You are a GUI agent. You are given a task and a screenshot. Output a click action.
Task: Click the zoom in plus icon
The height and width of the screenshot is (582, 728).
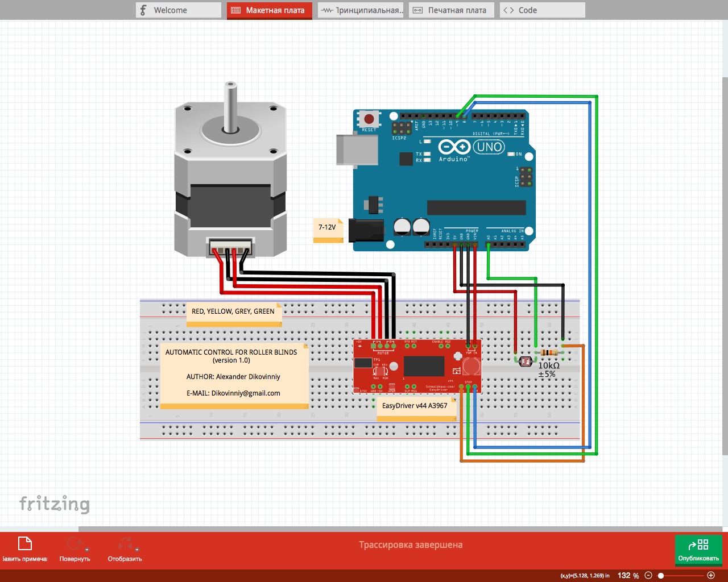pos(710,575)
